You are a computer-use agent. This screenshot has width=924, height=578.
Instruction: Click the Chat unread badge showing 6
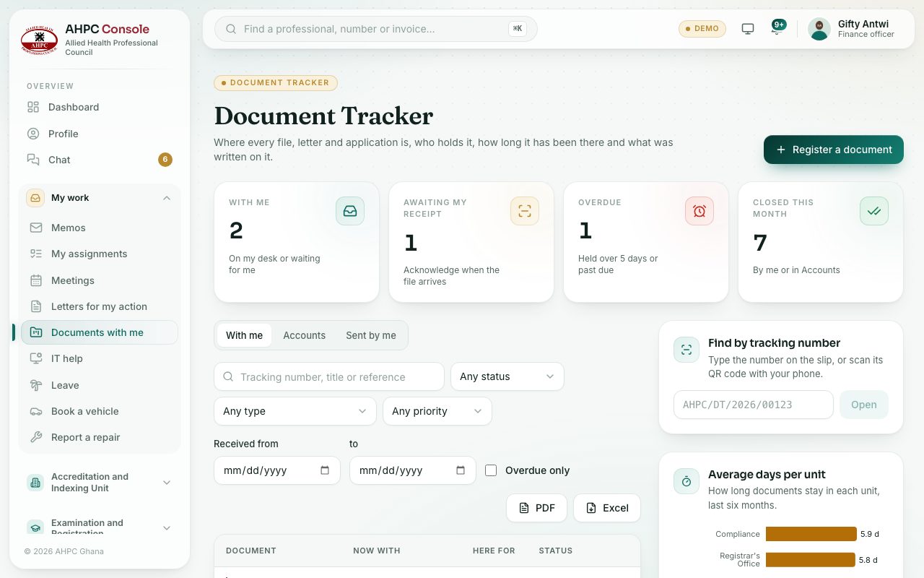pos(165,160)
